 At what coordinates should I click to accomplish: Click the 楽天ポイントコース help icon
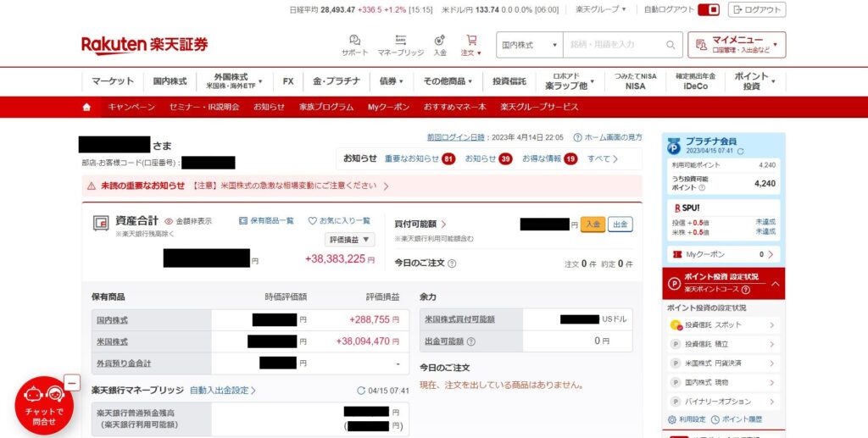[746, 290]
